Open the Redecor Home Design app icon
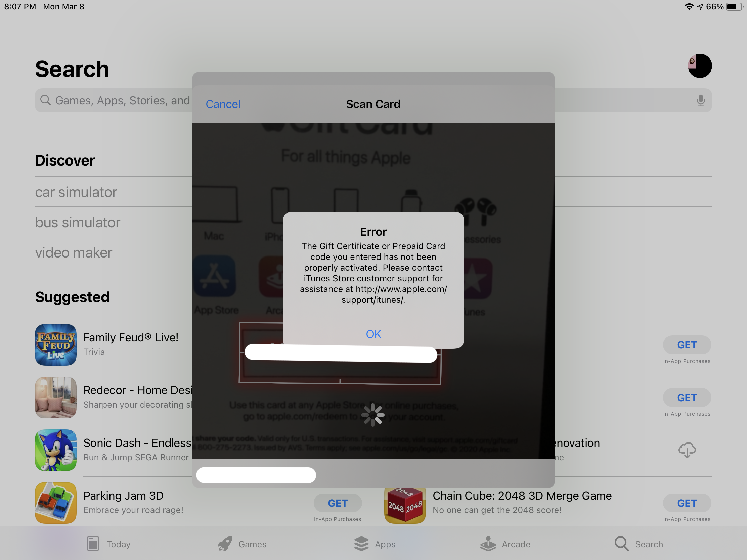 tap(56, 397)
